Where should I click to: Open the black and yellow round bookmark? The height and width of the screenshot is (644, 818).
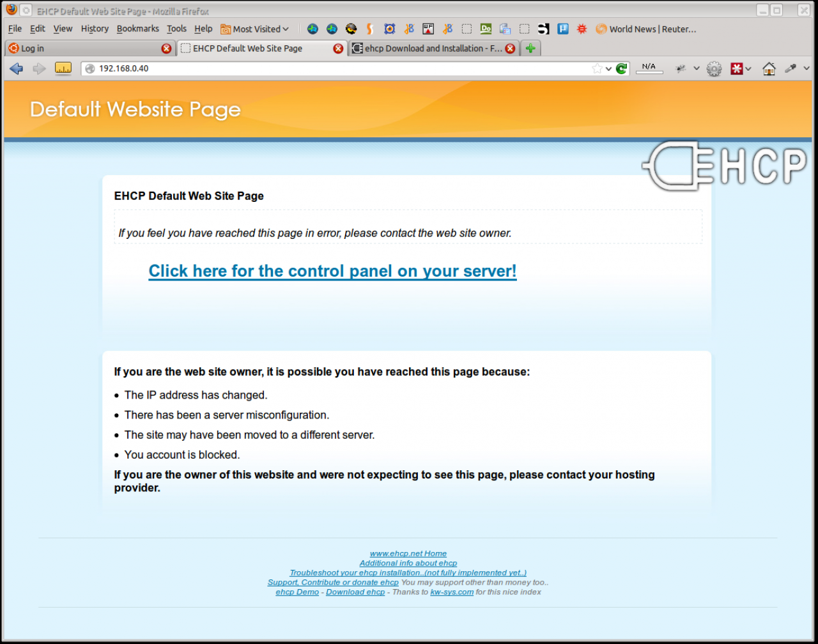pos(351,29)
